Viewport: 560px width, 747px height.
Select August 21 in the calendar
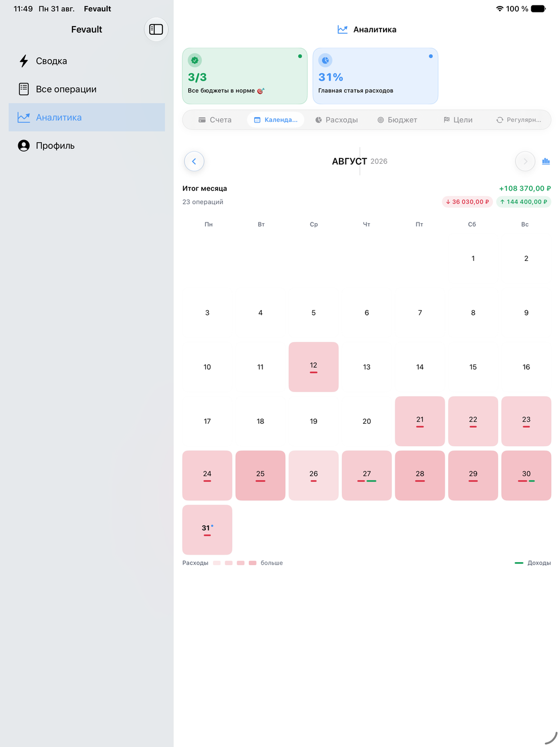click(420, 421)
